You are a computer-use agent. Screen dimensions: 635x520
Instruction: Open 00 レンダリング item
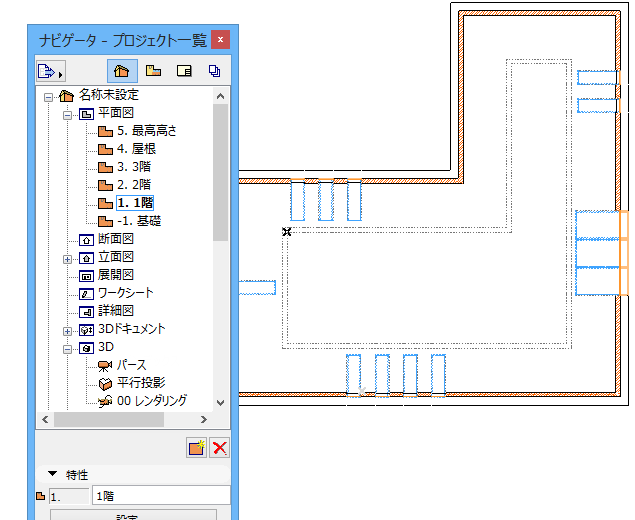pos(152,401)
